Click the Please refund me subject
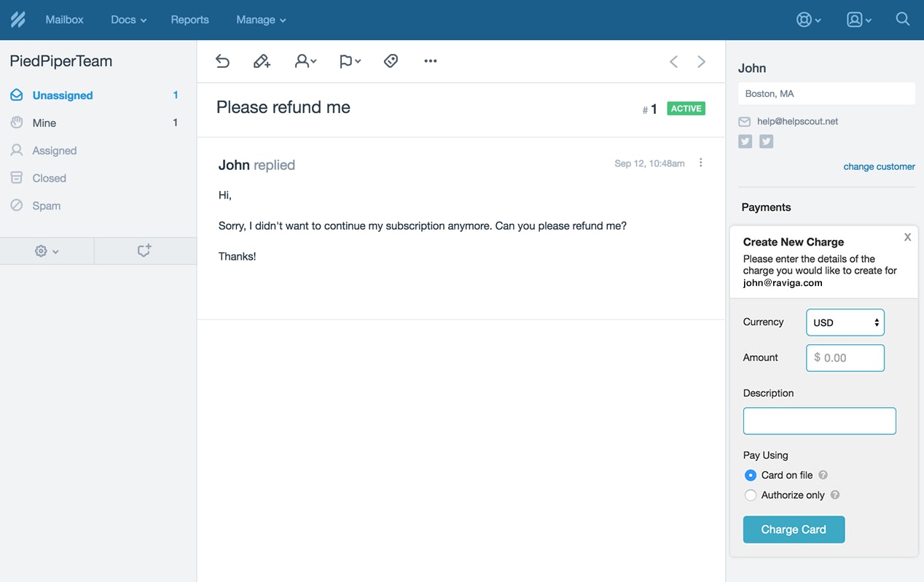The width and height of the screenshot is (924, 582). 283,107
